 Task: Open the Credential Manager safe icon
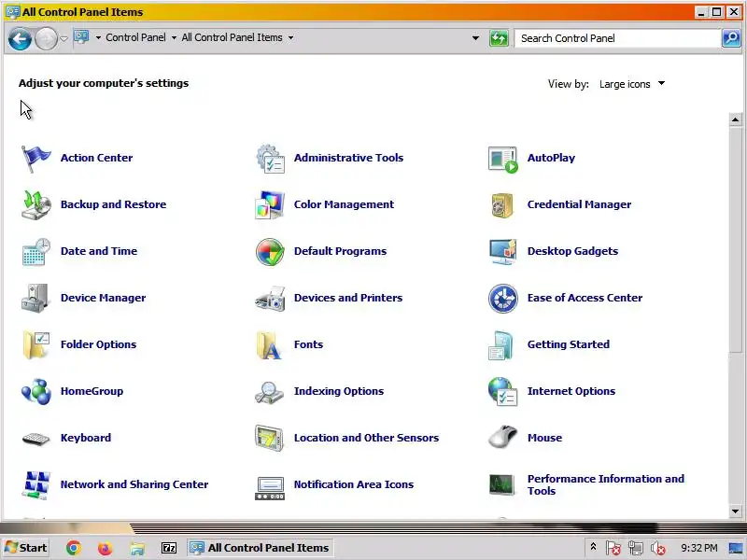click(x=502, y=205)
